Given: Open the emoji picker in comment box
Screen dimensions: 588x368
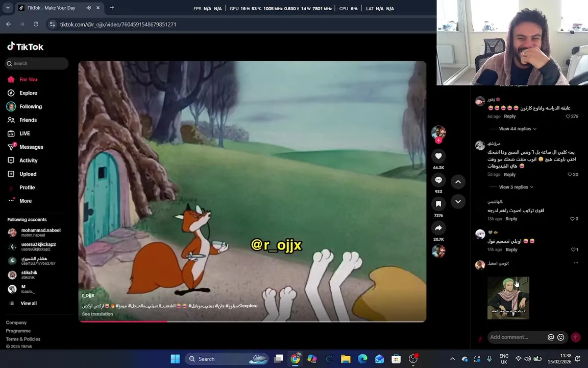Looking at the screenshot, I should (560, 337).
